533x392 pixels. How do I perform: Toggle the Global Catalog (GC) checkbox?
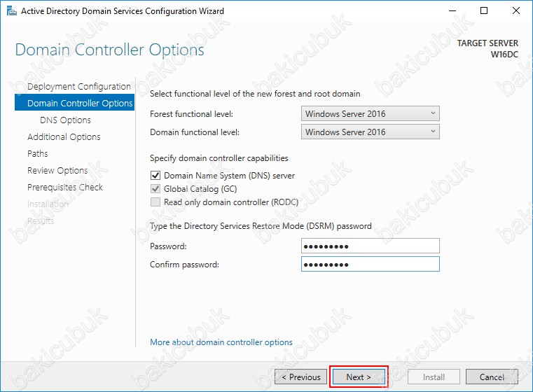(x=155, y=189)
